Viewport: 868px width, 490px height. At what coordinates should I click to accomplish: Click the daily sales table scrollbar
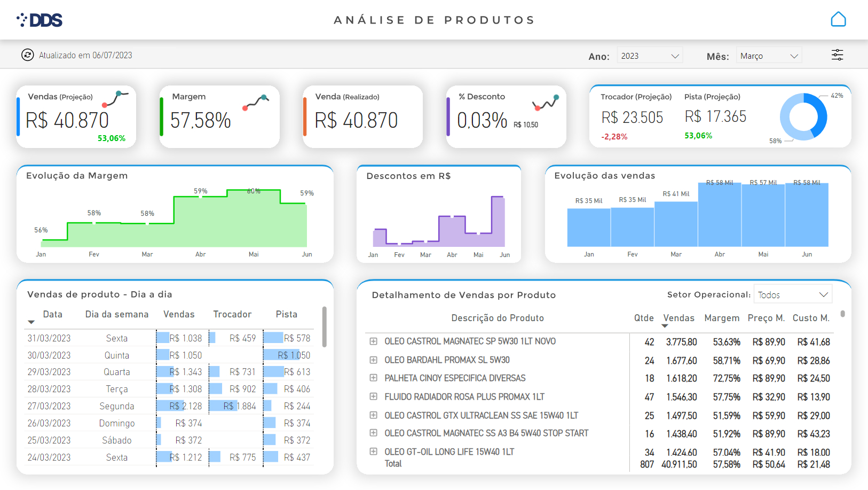pyautogui.click(x=325, y=326)
